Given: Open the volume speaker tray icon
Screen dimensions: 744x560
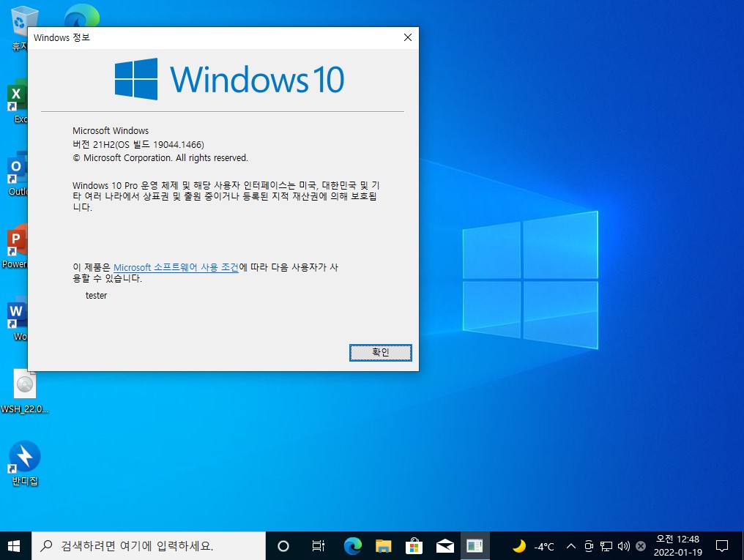Looking at the screenshot, I should [623, 546].
